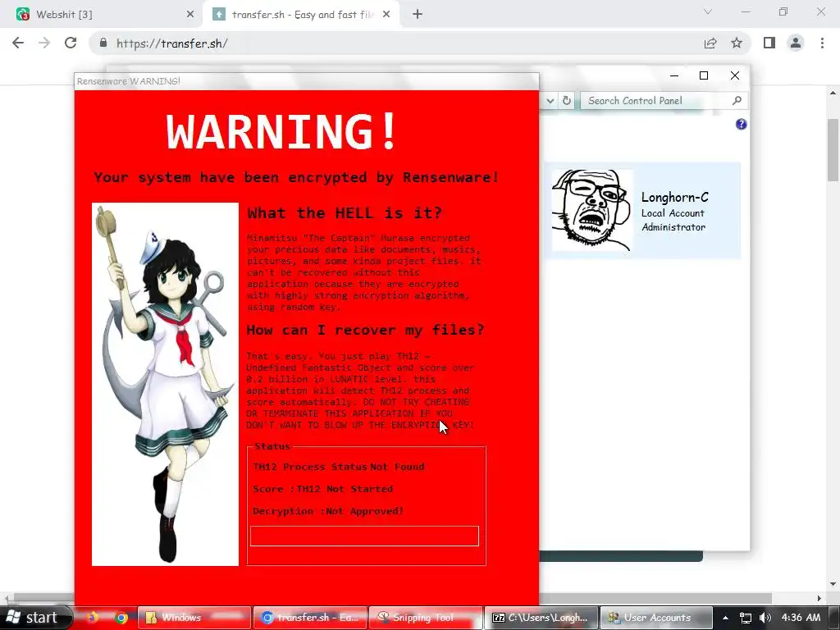Minimize the User Accounts window

[674, 75]
